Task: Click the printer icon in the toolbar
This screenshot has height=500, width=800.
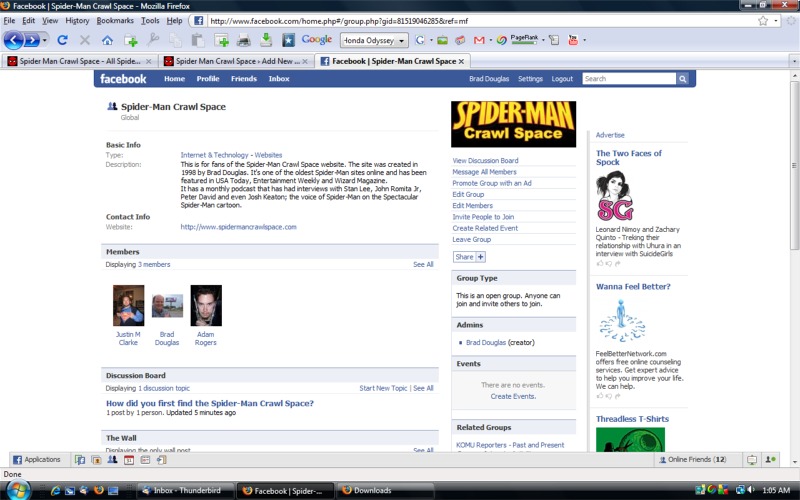Action: tap(244, 40)
